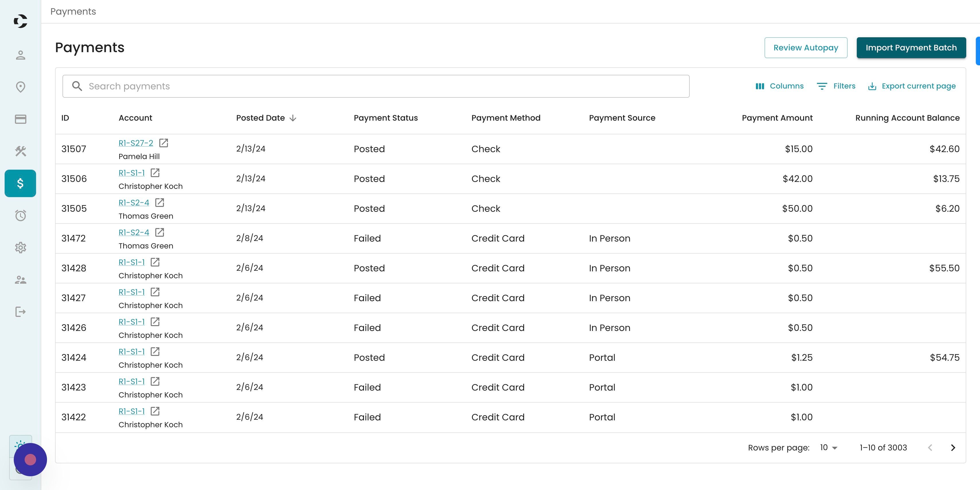Open the users group sidebar icon
Image resolution: width=980 pixels, height=490 pixels.
click(21, 280)
